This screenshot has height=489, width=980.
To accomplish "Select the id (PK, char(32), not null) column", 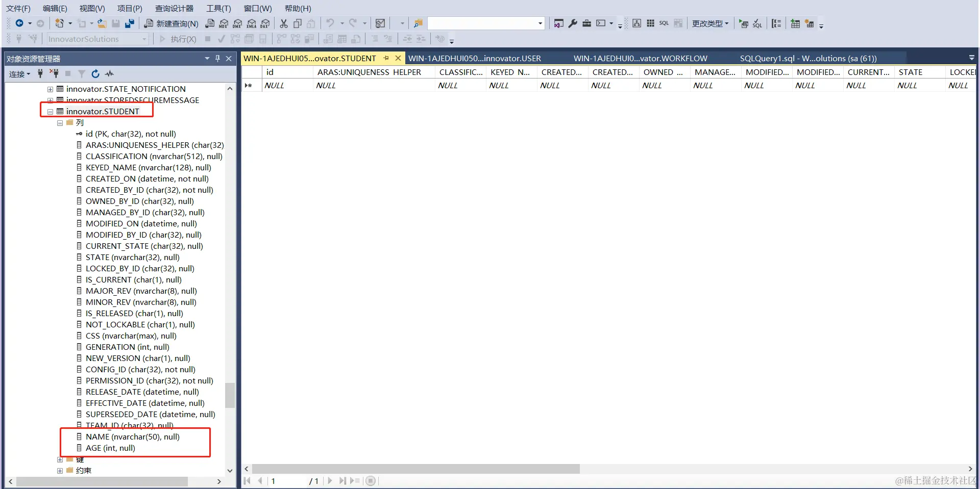I will [131, 134].
